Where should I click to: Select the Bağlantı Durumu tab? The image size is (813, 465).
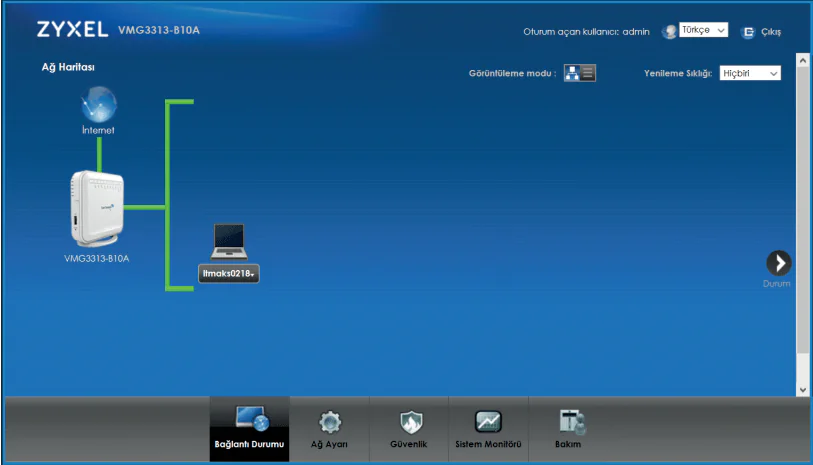(249, 428)
